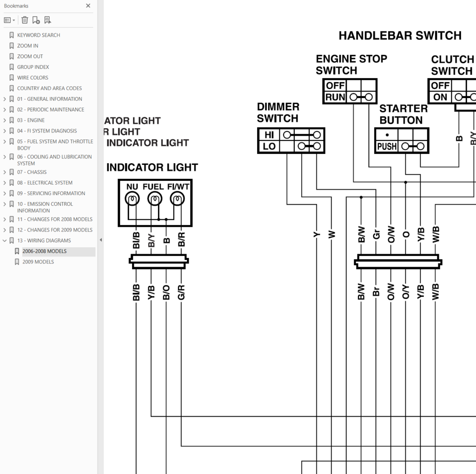Click the FI/WT indicator lamp symbol
The image size is (476, 474).
(x=177, y=199)
